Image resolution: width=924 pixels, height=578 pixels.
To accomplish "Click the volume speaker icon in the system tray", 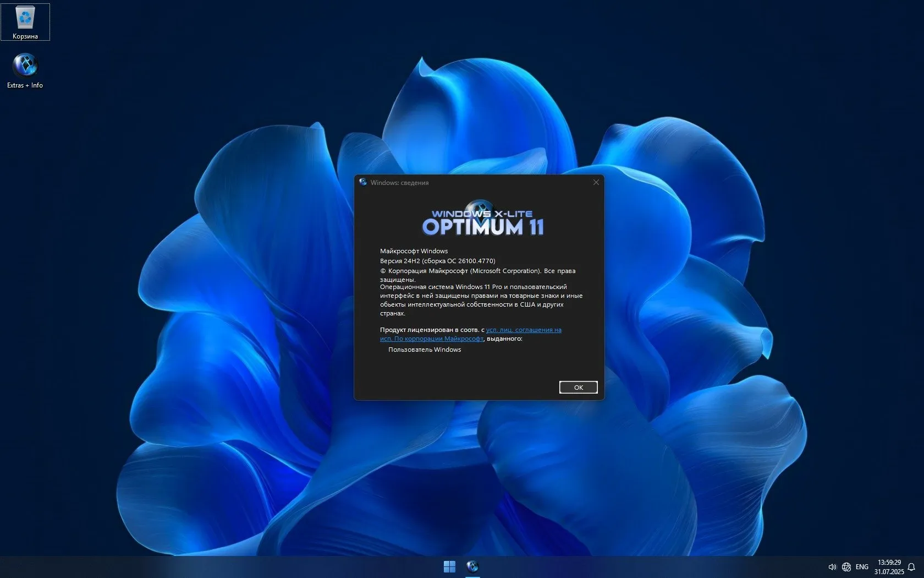I will [x=832, y=566].
